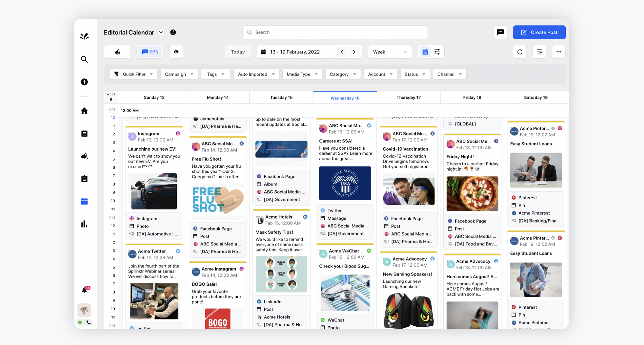Go to previous week arrow
This screenshot has width=644, height=345.
[342, 52]
